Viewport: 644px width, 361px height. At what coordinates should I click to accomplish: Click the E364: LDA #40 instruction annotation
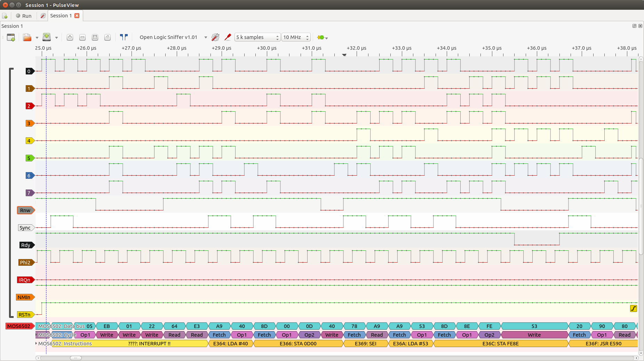click(230, 344)
